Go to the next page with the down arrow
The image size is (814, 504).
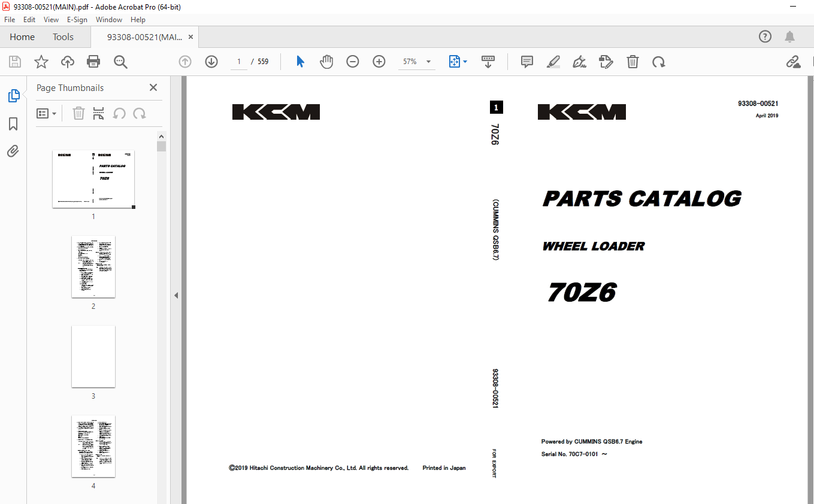click(x=211, y=62)
